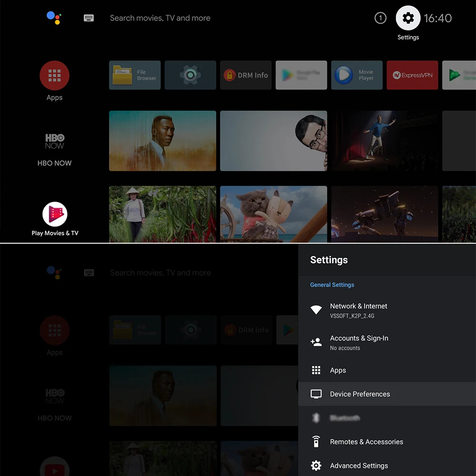476x476 pixels.
Task: Open the dimmed Apps launcher icon
Action: tap(55, 330)
